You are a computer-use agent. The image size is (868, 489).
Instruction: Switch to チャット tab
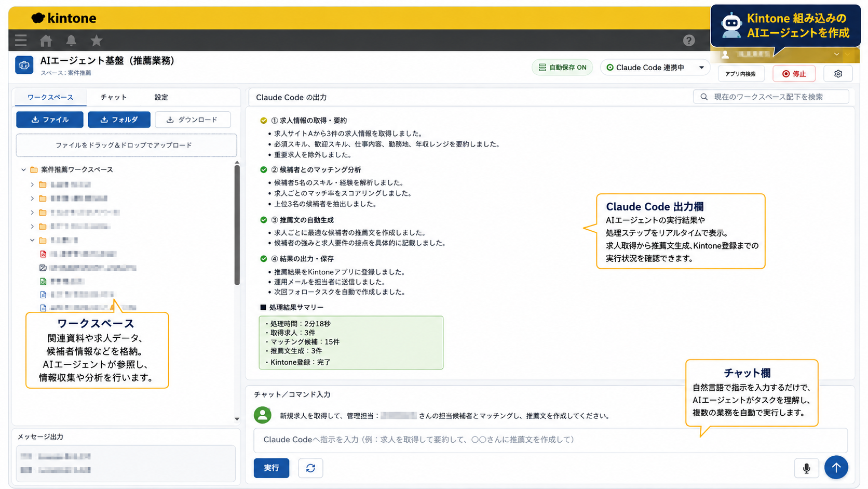[x=113, y=97]
